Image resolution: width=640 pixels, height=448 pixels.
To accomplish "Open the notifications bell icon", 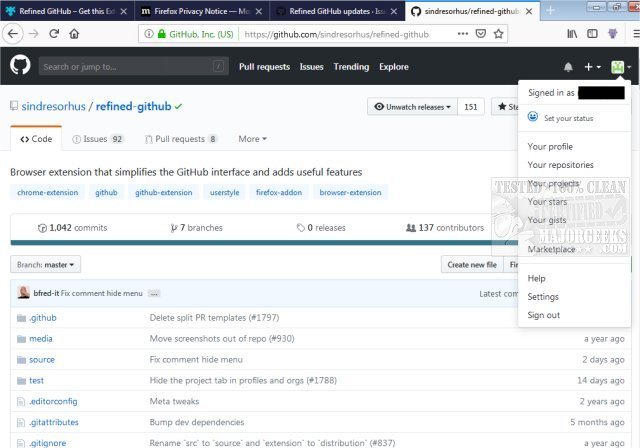I will pyautogui.click(x=568, y=67).
